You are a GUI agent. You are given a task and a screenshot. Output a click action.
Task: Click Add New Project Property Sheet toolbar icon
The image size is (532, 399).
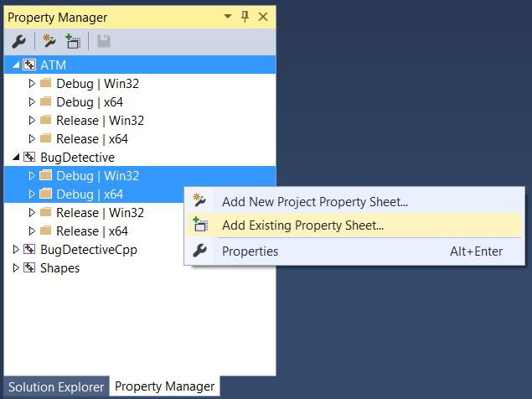pos(49,41)
